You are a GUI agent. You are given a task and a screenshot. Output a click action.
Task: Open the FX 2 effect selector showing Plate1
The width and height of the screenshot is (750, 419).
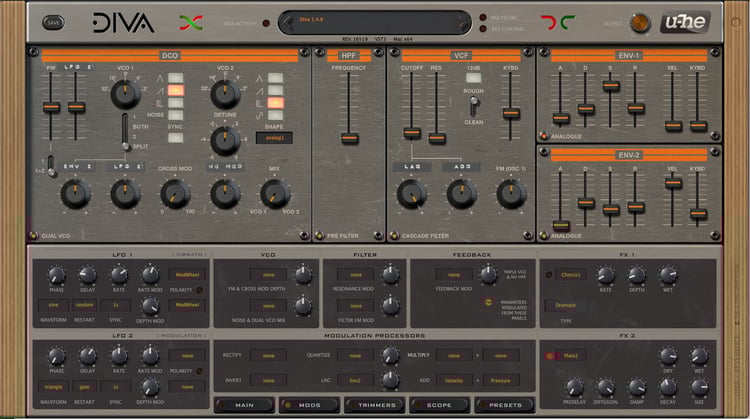click(570, 356)
